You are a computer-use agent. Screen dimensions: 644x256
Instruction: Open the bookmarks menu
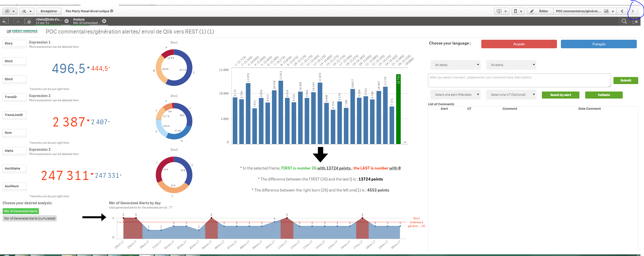pos(518,11)
